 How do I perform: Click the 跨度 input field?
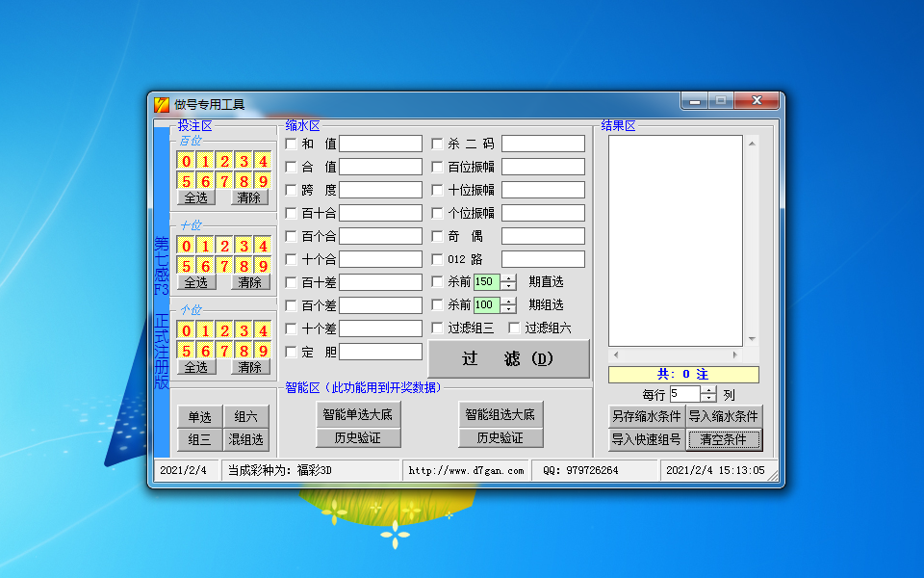tap(379, 189)
